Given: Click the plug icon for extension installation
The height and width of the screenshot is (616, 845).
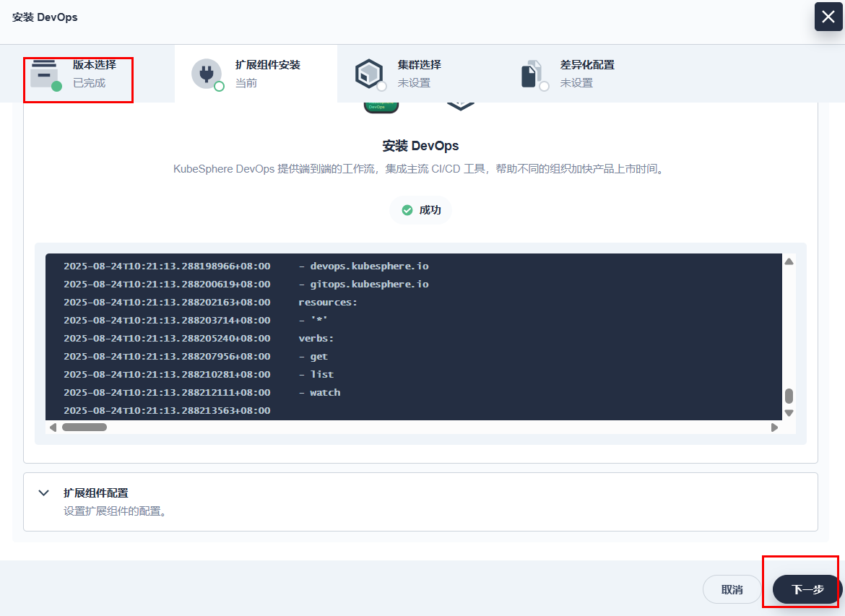Looking at the screenshot, I should tap(207, 74).
